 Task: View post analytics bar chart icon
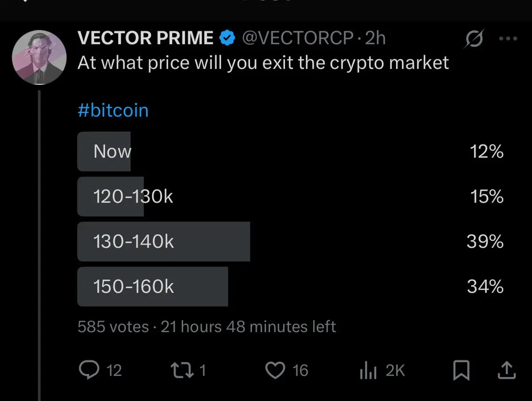point(368,370)
